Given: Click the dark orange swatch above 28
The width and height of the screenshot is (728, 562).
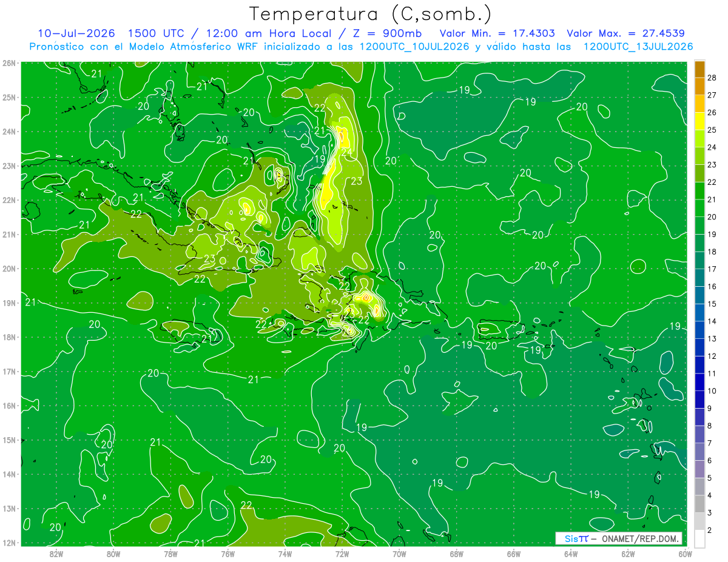Looking at the screenshot, I should (x=699, y=69).
